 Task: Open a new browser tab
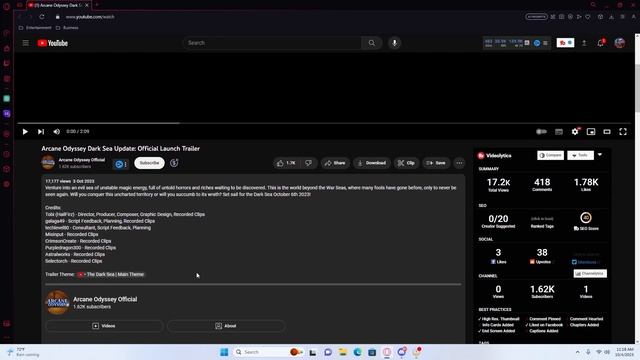(x=97, y=5)
